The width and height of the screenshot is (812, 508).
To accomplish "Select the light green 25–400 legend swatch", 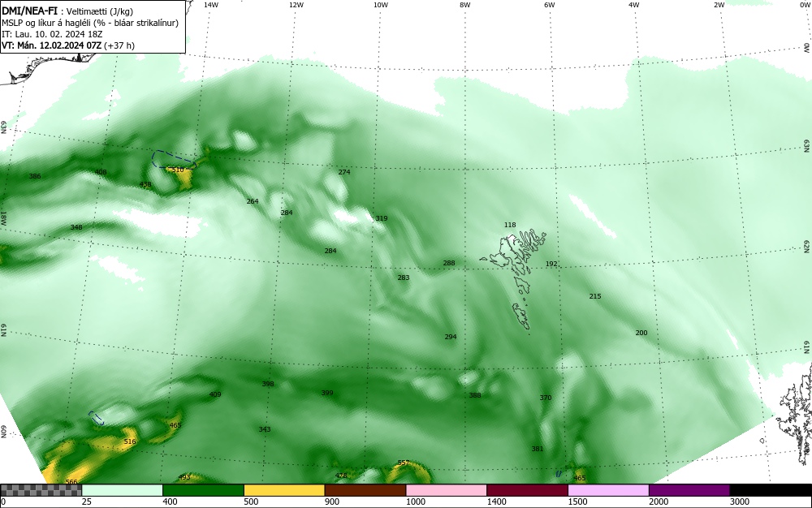I will pos(123,490).
